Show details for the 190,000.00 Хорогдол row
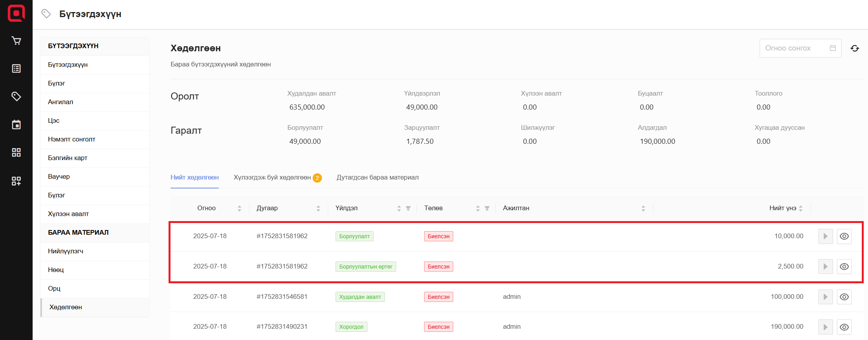Viewport: 868px width, 340px height. 844,327
